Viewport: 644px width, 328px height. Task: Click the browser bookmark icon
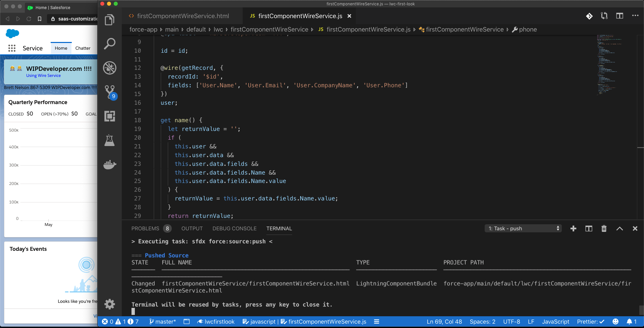(x=40, y=19)
